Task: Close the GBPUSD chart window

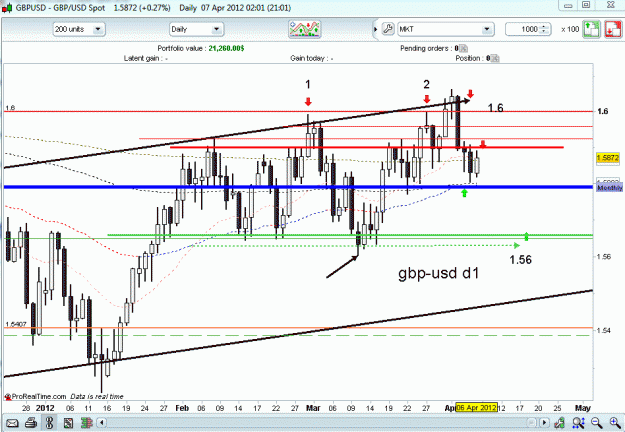Action: pyautogui.click(x=609, y=5)
